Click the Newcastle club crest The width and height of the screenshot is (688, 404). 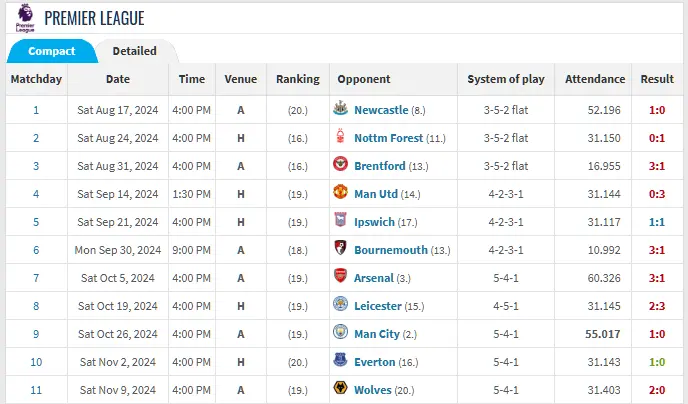(x=341, y=110)
